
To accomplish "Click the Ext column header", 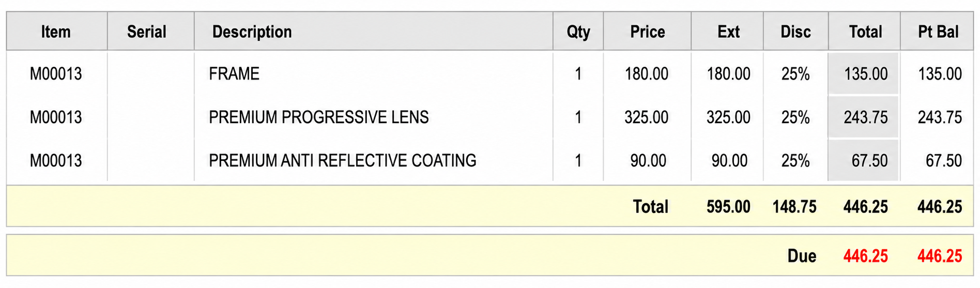I will pyautogui.click(x=727, y=32).
